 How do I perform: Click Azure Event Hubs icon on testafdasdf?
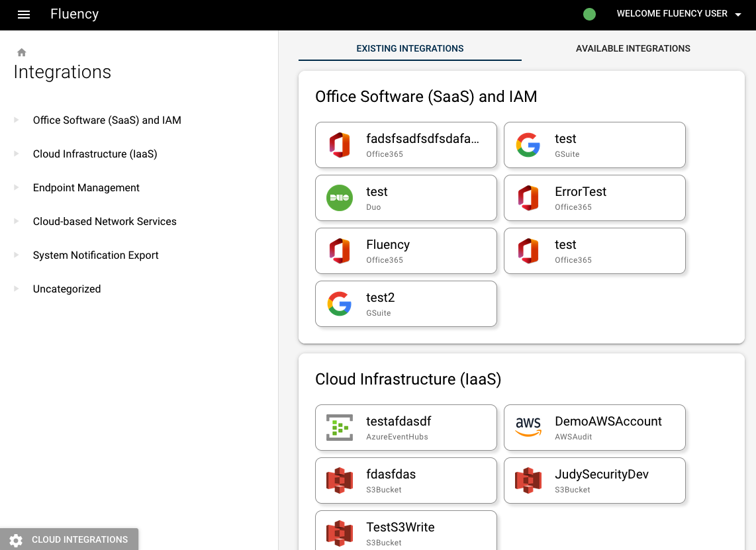point(340,428)
